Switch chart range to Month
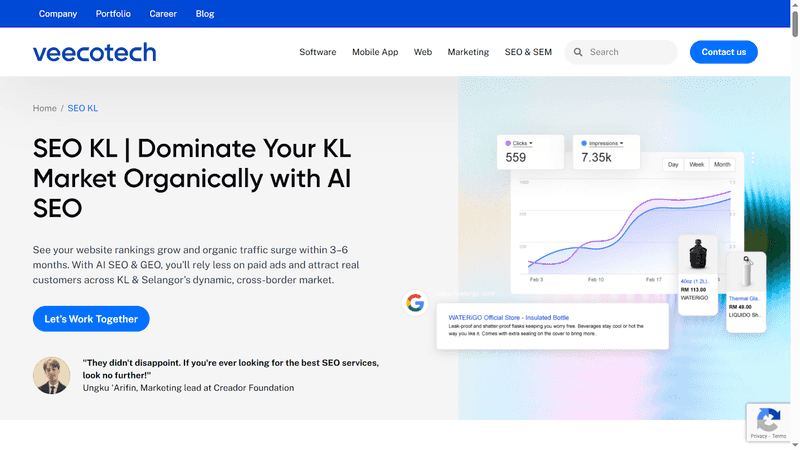 (722, 164)
